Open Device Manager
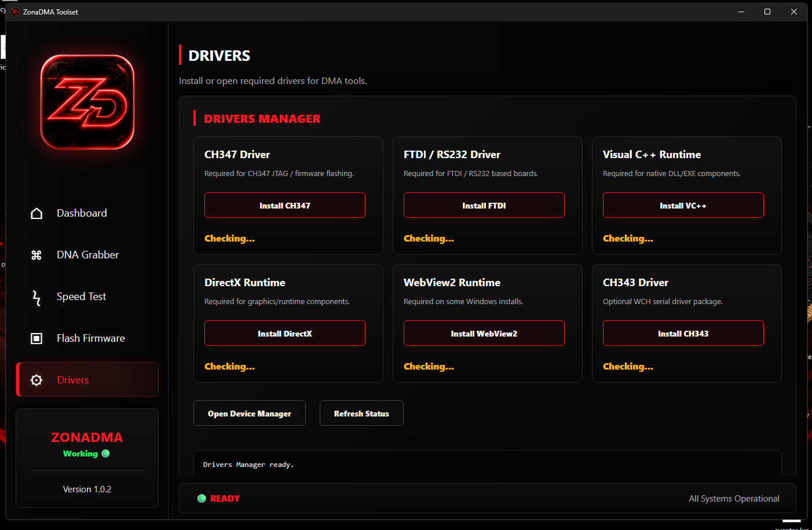Viewport: 812px width, 530px height. (x=250, y=413)
